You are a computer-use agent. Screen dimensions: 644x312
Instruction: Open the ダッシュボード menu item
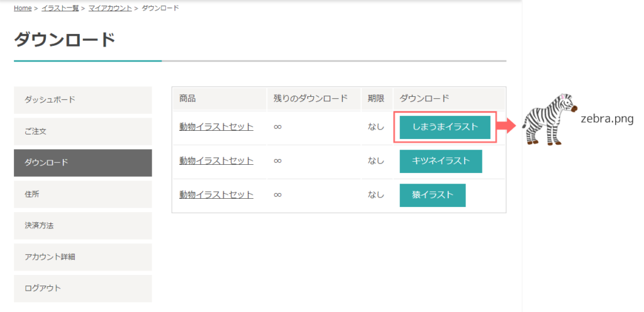tap(83, 100)
